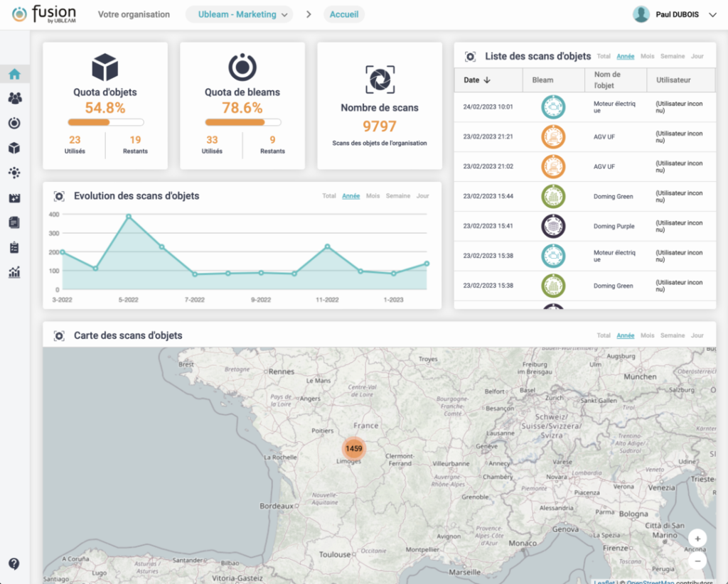Open the Paul DUBOIS user menu chevron
Image resolution: width=728 pixels, height=584 pixels.
point(712,15)
